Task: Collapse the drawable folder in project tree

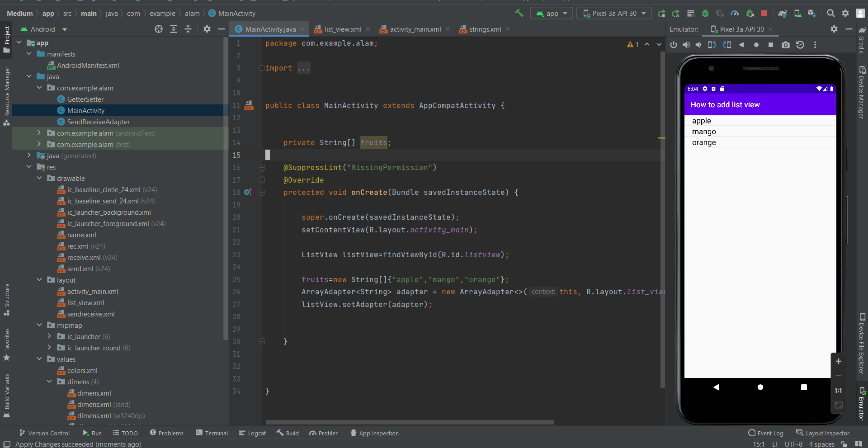Action: (x=39, y=179)
